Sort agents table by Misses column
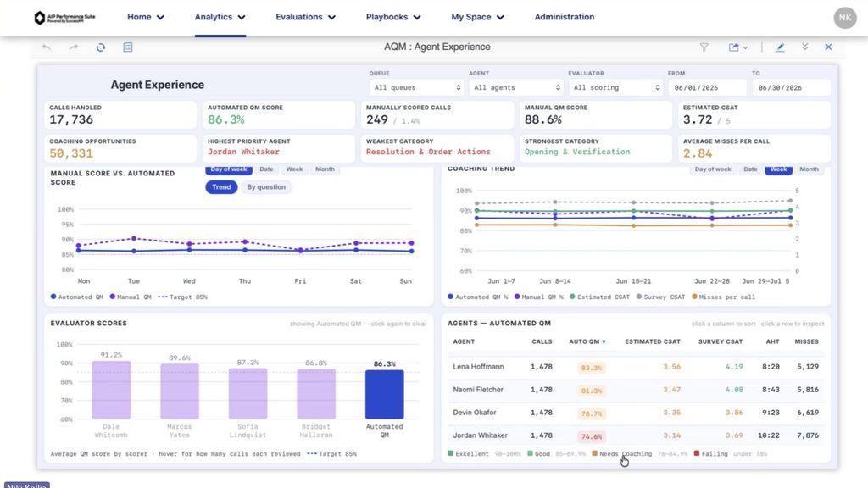Screen dimensions: 868x488 pyautogui.click(x=807, y=342)
